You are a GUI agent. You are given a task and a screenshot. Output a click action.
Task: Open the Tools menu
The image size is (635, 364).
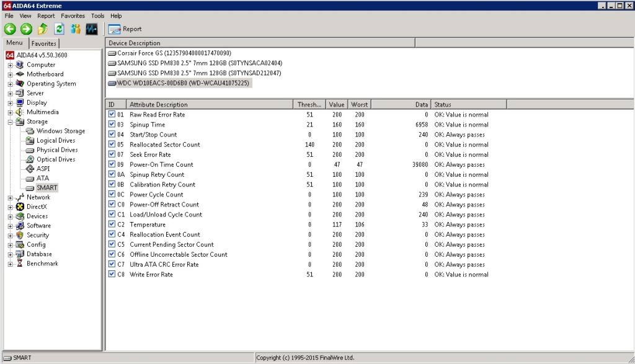[97, 16]
